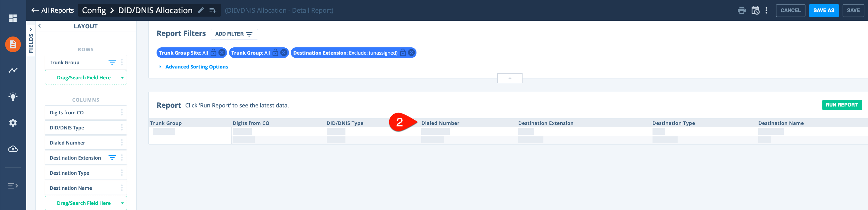Click the Destination Type column header
Viewport: 868px width, 210px height.
(x=673, y=123)
